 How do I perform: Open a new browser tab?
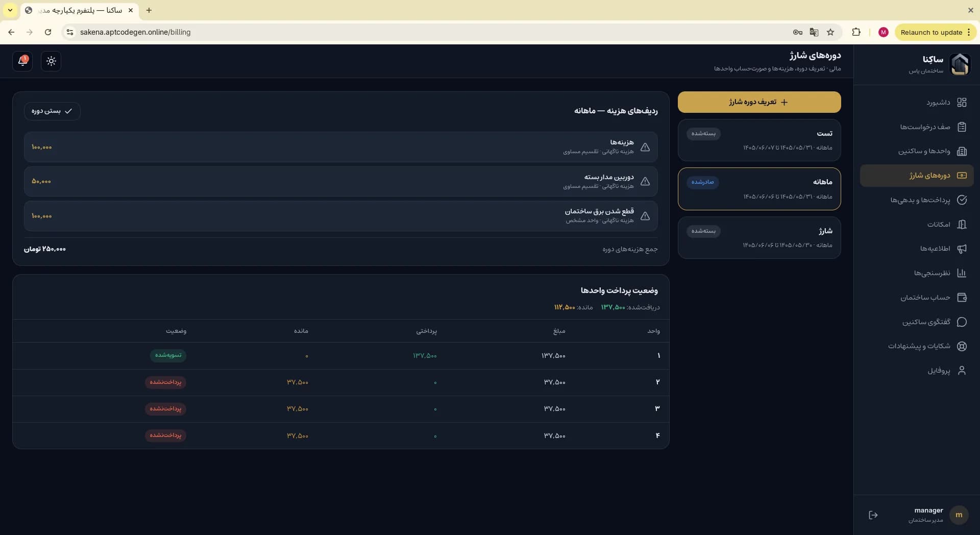149,10
